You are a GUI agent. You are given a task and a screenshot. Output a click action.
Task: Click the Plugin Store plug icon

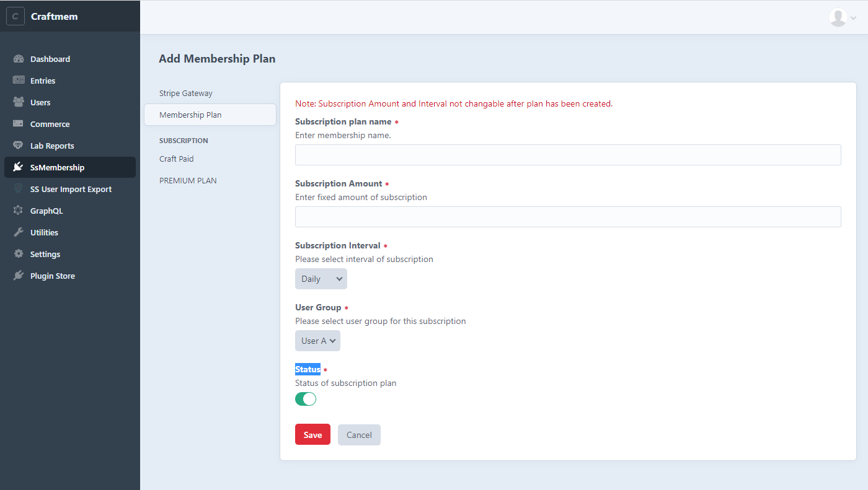tap(19, 276)
